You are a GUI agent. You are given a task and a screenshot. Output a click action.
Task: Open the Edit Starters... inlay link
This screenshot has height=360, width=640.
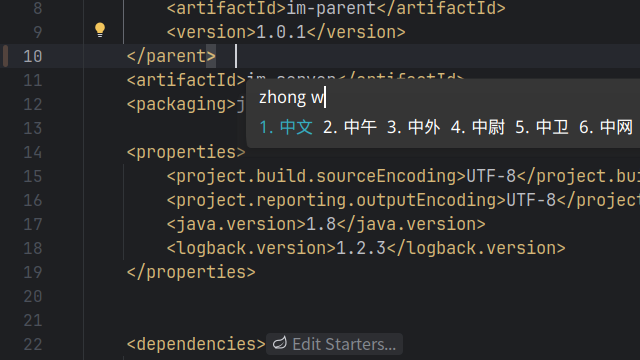click(334, 344)
